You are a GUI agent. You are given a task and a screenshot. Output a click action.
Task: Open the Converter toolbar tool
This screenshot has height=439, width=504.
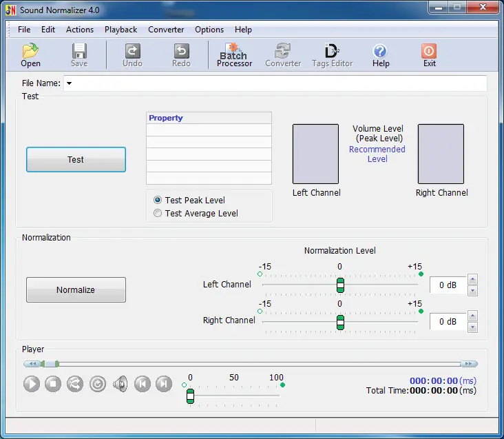tap(283, 55)
